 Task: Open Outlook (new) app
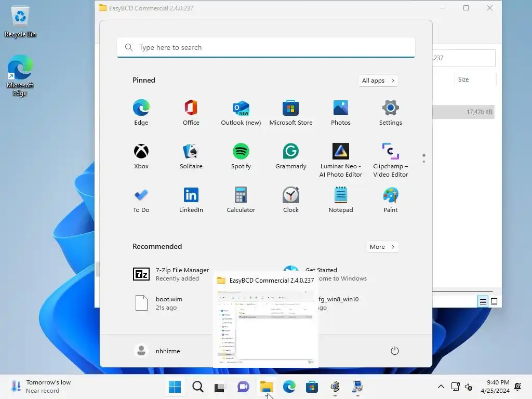click(x=241, y=113)
